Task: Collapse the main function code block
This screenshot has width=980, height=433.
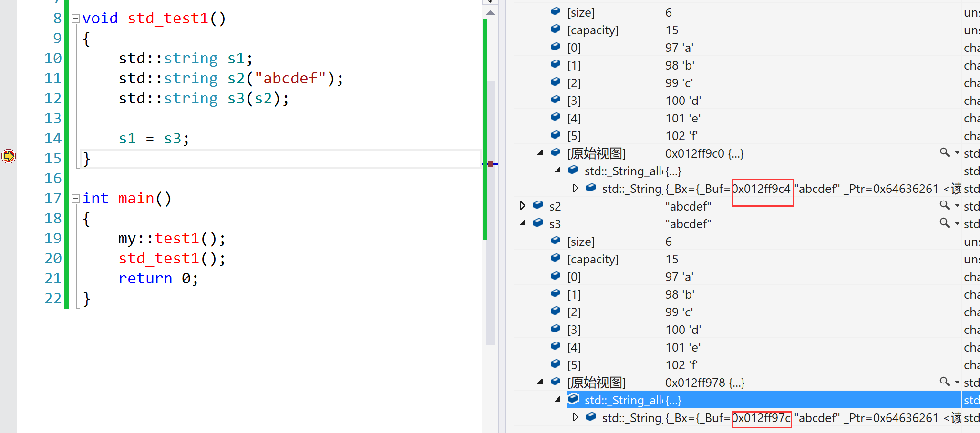Action: pyautogui.click(x=75, y=199)
